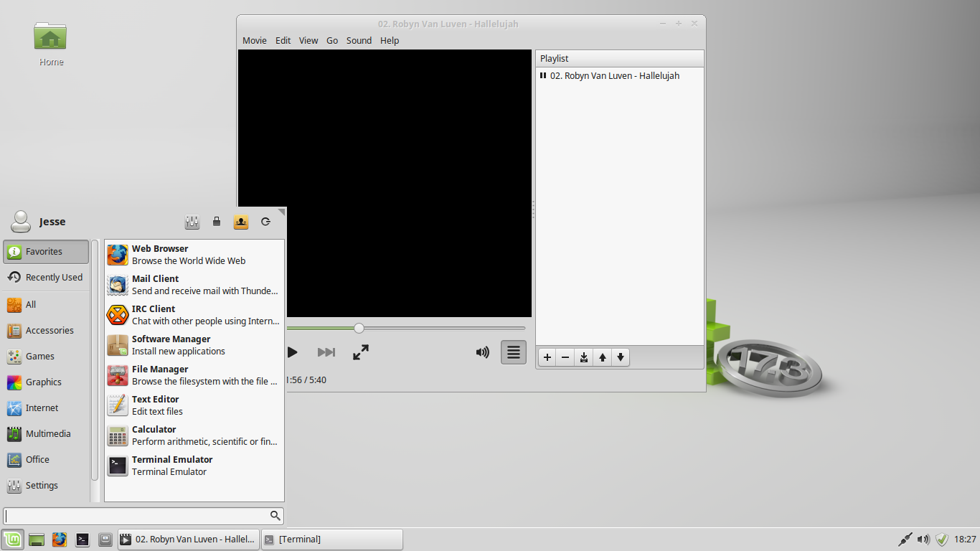The height and width of the screenshot is (551, 980).
Task: Show All applications category
Action: [x=46, y=305]
